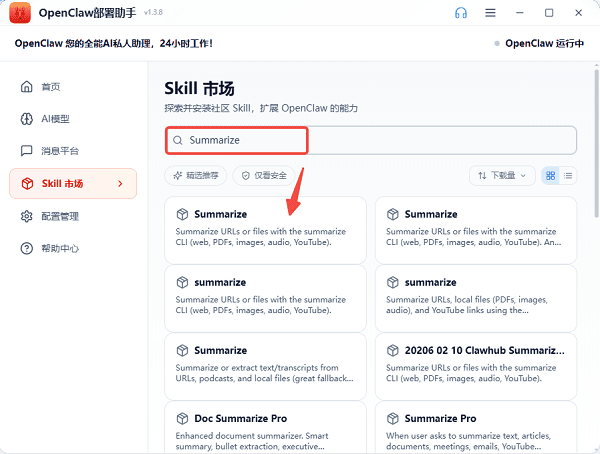Click the 帮助中心 question mark icon
The image size is (600, 454).
26,248
